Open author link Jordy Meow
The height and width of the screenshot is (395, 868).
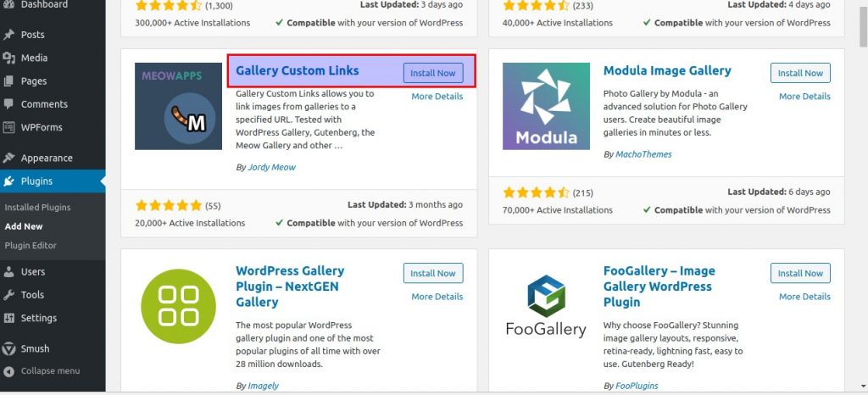coord(272,167)
